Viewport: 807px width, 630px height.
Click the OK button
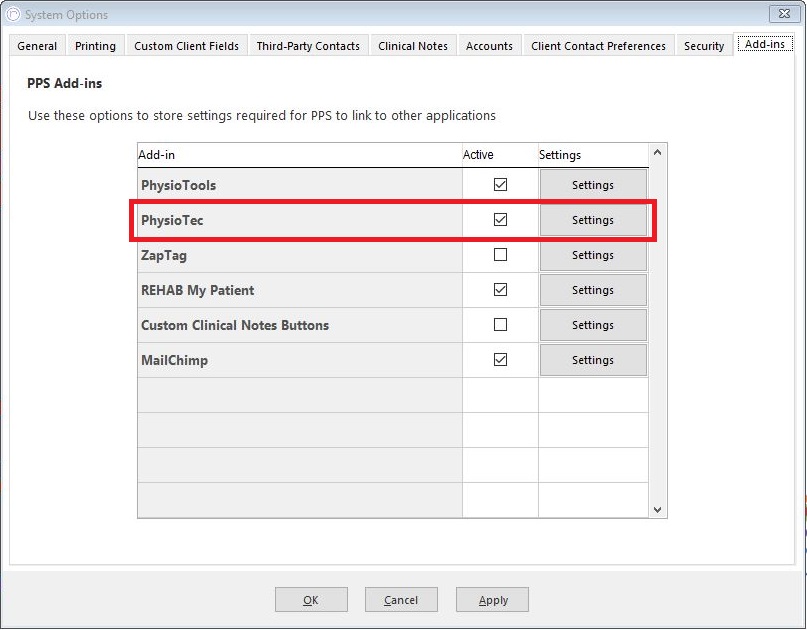click(311, 600)
